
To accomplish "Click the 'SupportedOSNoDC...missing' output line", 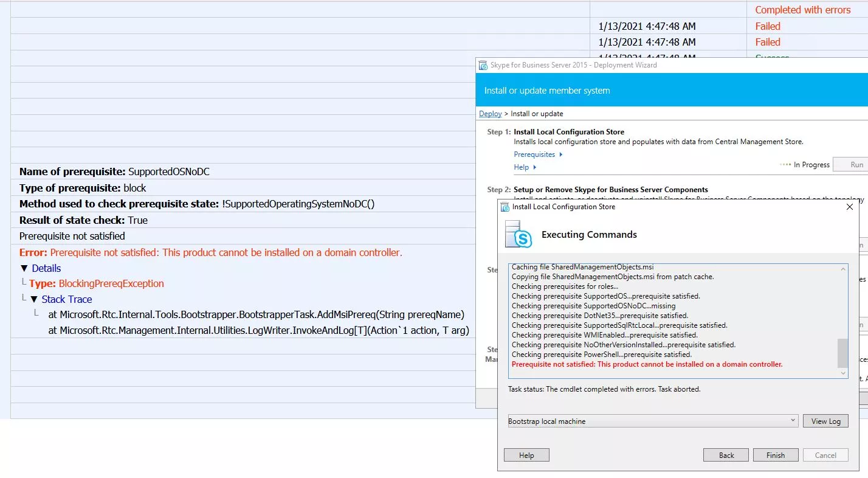I will 594,306.
